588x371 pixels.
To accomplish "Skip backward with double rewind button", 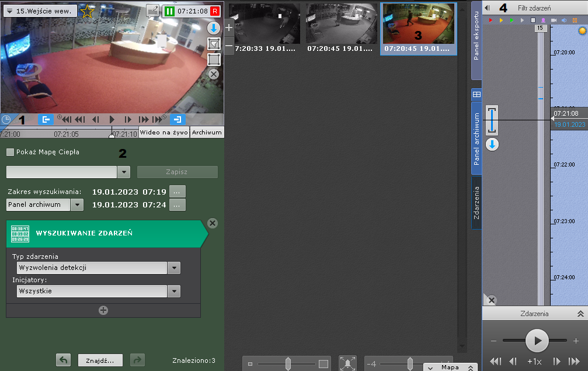I will click(80, 120).
